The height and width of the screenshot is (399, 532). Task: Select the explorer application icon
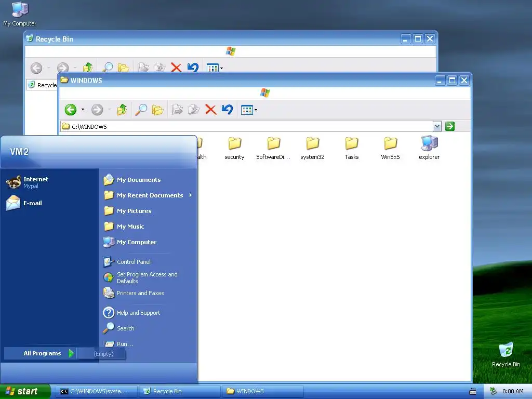coord(429,148)
